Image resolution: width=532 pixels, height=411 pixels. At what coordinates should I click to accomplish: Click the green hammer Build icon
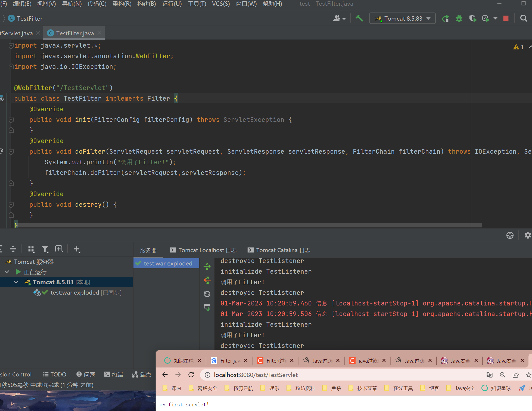(x=359, y=18)
